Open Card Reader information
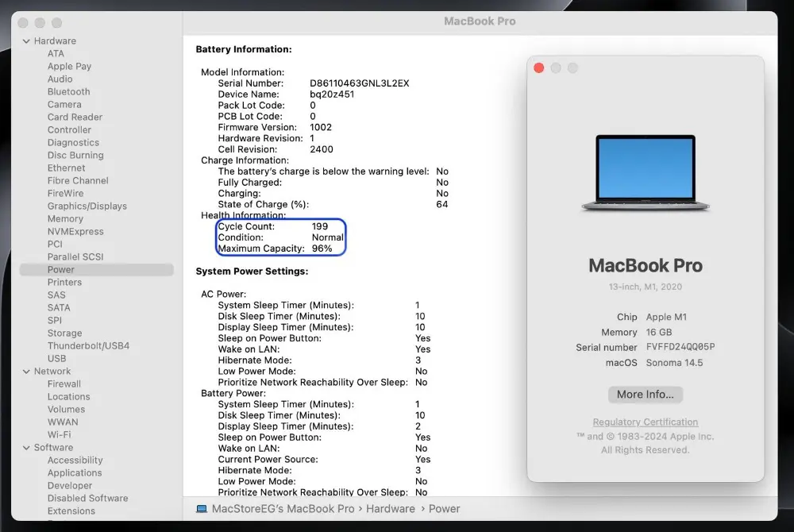 75,117
